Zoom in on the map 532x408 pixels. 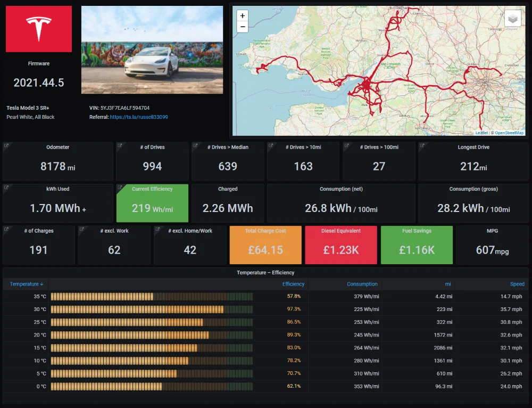(x=242, y=15)
